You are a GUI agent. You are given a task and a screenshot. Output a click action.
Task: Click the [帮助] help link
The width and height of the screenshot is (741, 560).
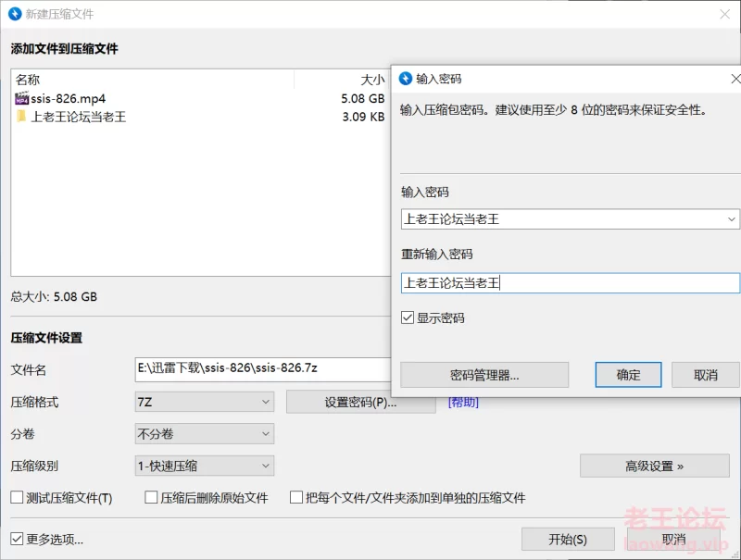(x=463, y=402)
